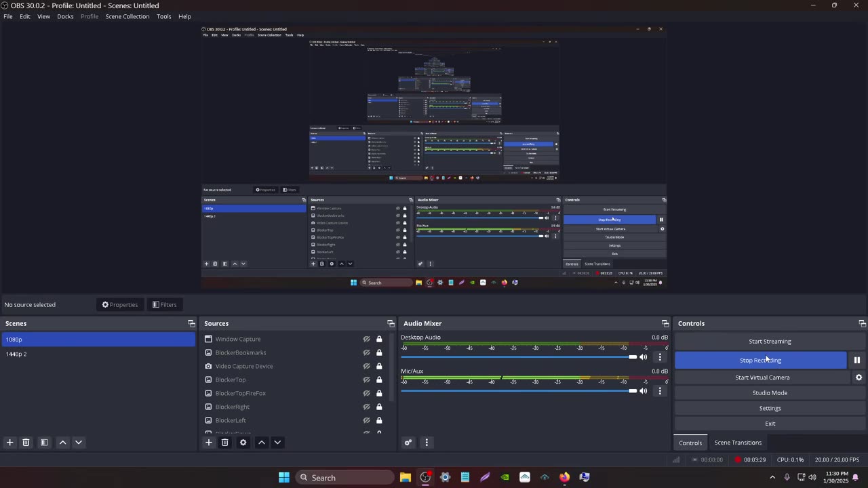Click Start Virtual Camera button
This screenshot has width=868, height=488.
pyautogui.click(x=762, y=378)
